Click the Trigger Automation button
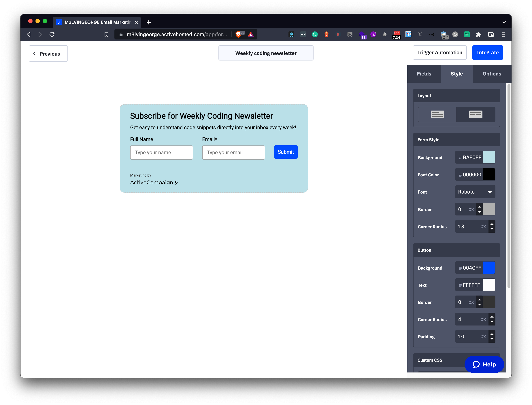 440,53
